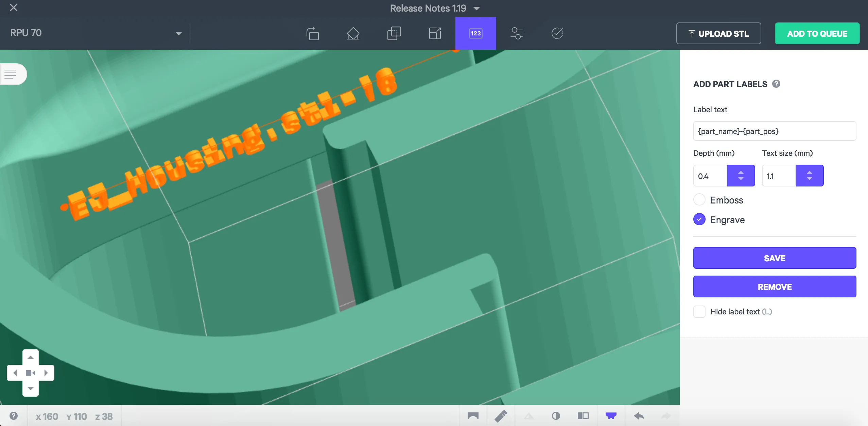Increase Text size with up arrow
This screenshot has height=426, width=868.
point(810,172)
